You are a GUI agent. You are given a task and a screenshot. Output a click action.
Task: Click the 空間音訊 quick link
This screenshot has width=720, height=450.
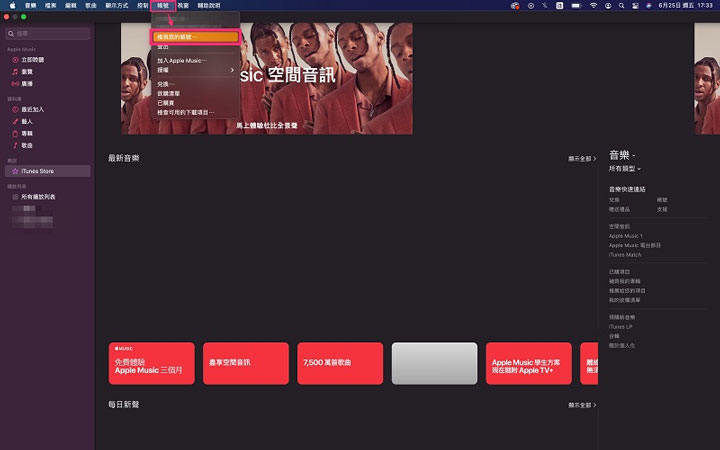619,226
